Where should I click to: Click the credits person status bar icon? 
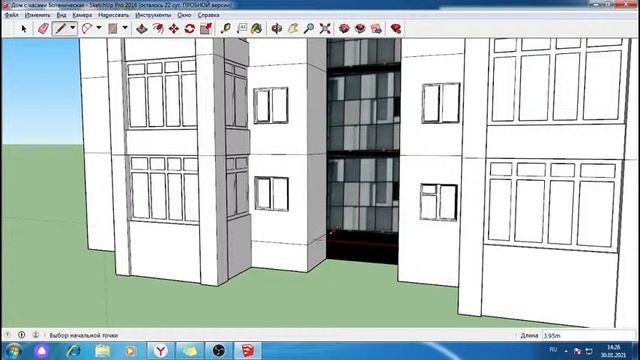pos(36,335)
